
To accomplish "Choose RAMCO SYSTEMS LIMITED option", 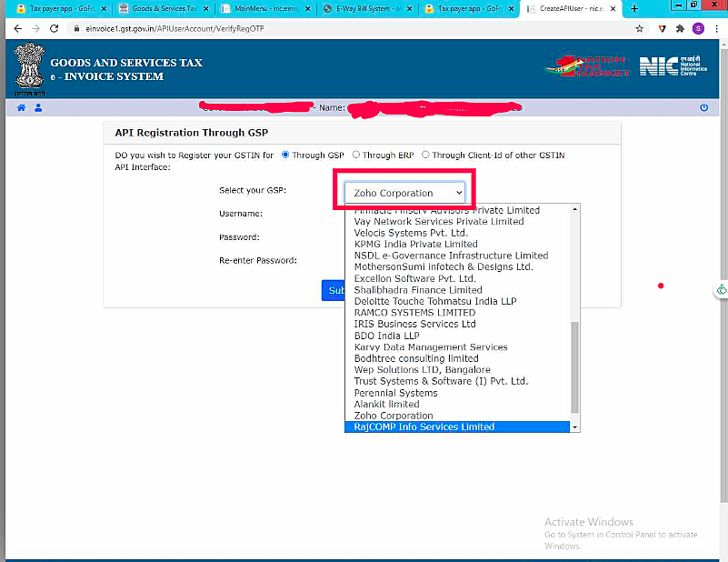I will coord(457,313).
